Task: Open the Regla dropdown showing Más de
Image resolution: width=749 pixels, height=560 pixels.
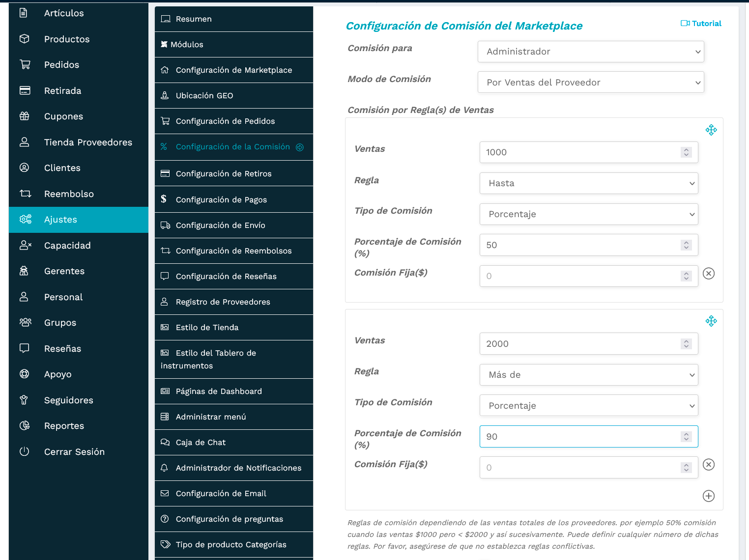Action: click(x=588, y=375)
